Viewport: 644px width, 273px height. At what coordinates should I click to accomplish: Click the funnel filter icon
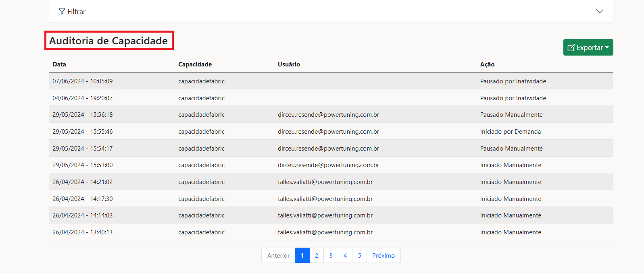coord(62,11)
